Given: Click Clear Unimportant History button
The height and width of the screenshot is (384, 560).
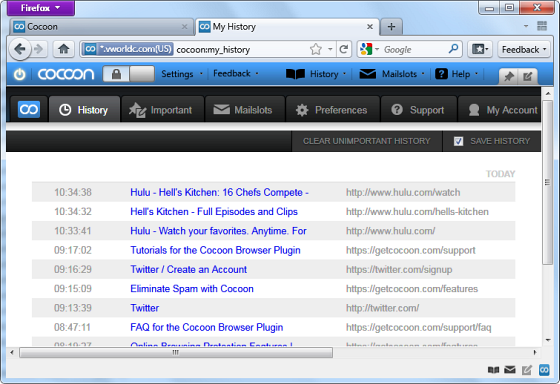Looking at the screenshot, I should pyautogui.click(x=367, y=141).
